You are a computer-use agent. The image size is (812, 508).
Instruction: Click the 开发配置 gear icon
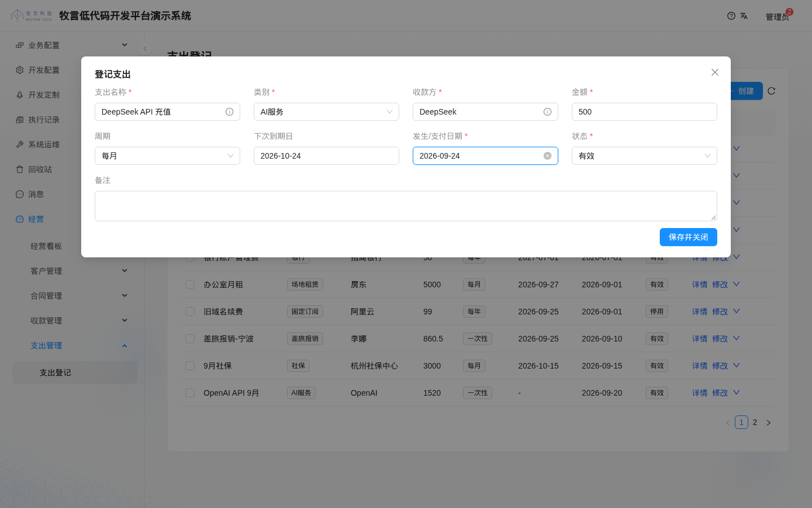pos(20,70)
